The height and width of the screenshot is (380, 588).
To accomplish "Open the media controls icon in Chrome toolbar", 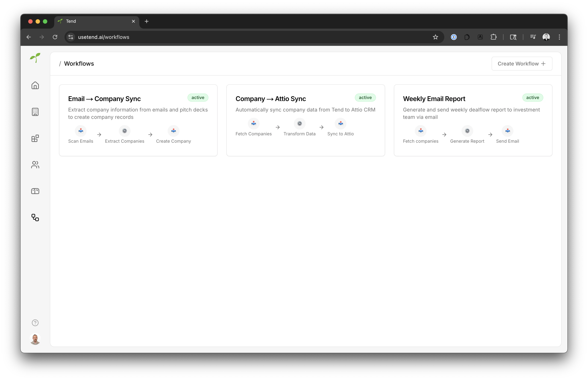I will pos(533,37).
